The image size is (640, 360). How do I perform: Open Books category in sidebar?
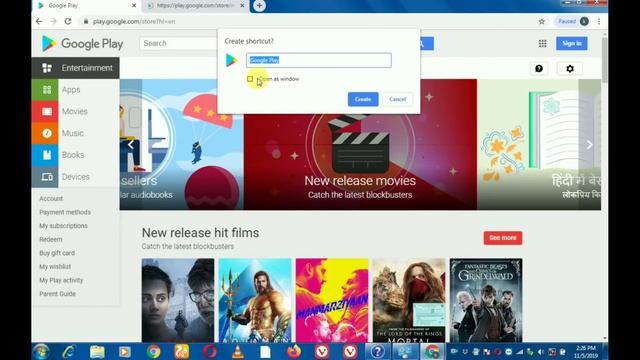76,155
